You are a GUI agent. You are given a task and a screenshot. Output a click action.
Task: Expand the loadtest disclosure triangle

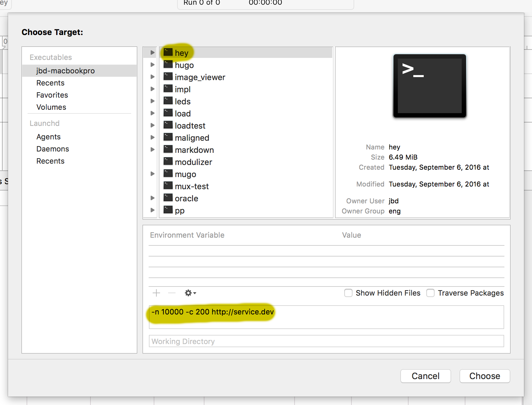tap(152, 125)
